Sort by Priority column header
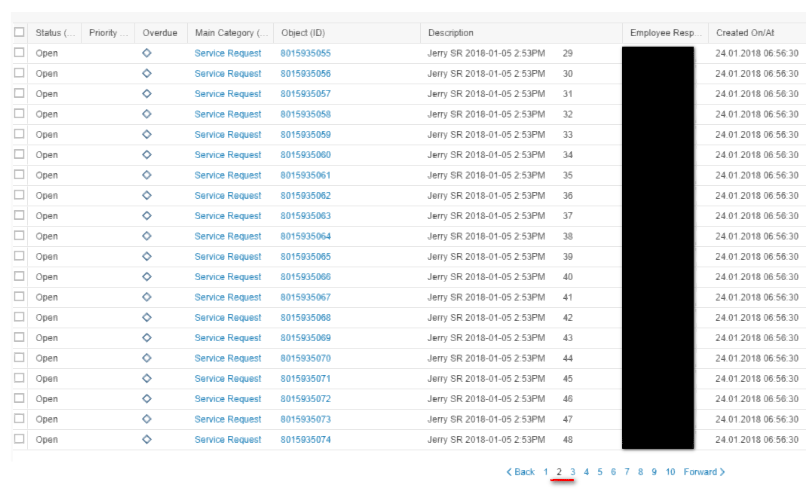Image resolution: width=810 pixels, height=501 pixels. [108, 33]
